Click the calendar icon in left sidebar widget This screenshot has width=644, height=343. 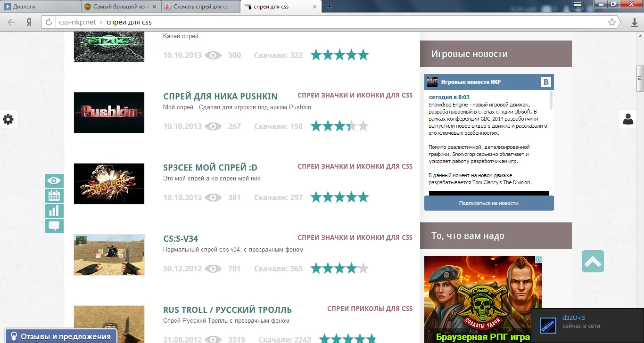point(54,196)
